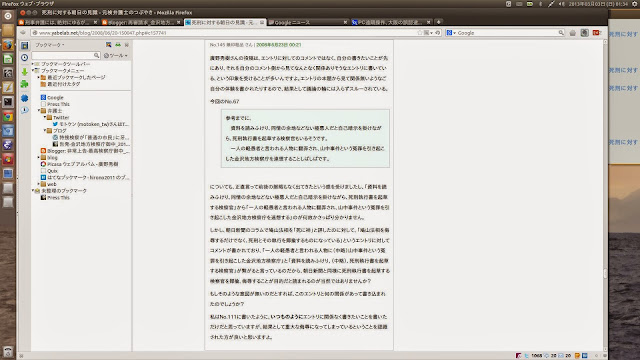Open the add-ons puzzle piece panel
This screenshot has height=360, width=640.
click(25, 84)
